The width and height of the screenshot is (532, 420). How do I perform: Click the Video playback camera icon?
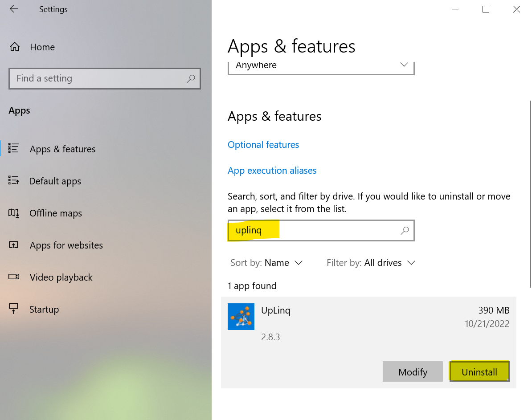pos(14,277)
